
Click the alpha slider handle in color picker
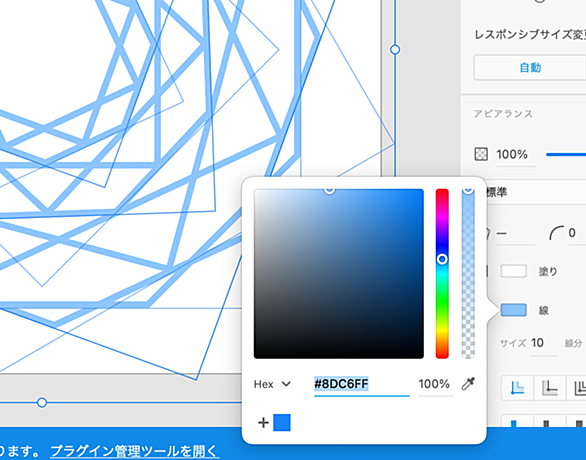point(468,190)
